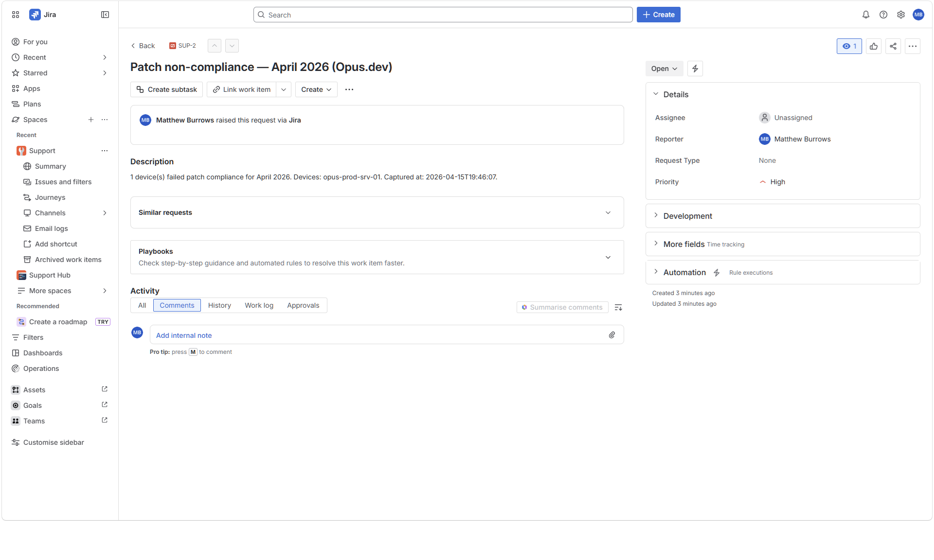Open more actions beside Create dropdown
Screen dimensions: 934x560
tap(349, 89)
